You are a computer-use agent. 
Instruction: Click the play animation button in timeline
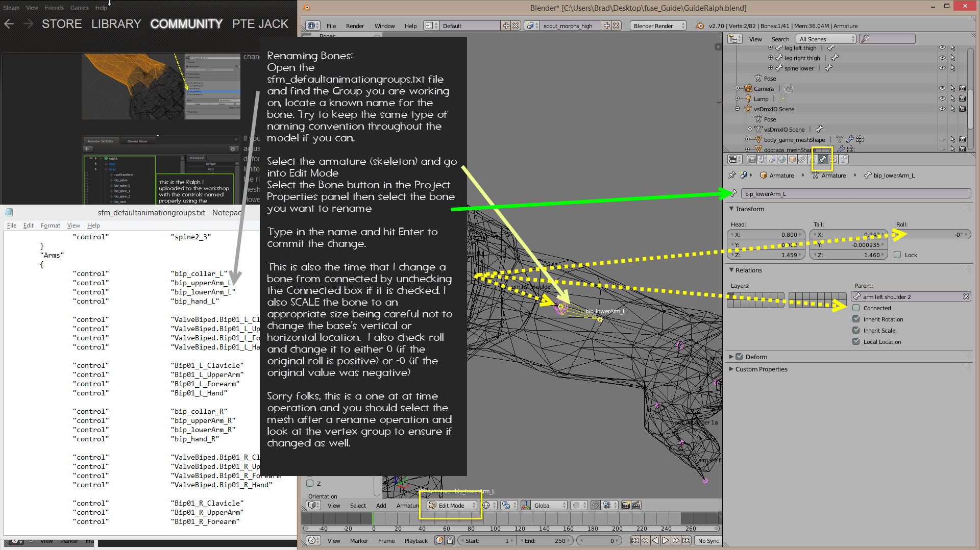666,540
